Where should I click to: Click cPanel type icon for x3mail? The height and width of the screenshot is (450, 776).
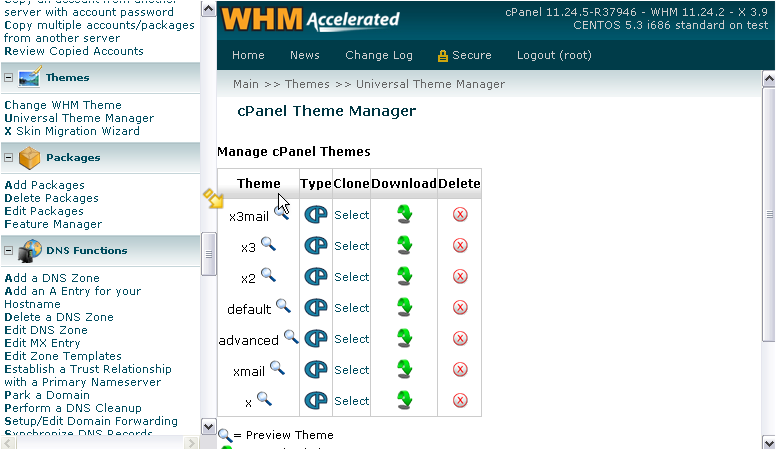[x=316, y=214]
